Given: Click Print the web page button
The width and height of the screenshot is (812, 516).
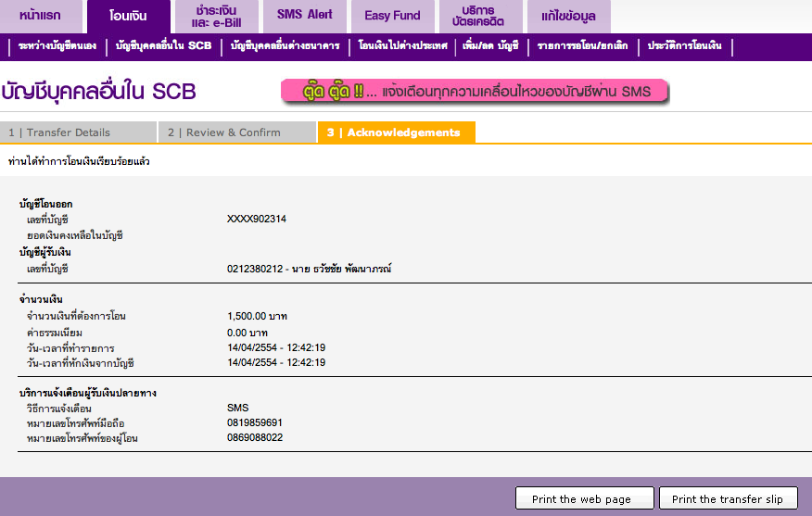Looking at the screenshot, I should point(585,498).
